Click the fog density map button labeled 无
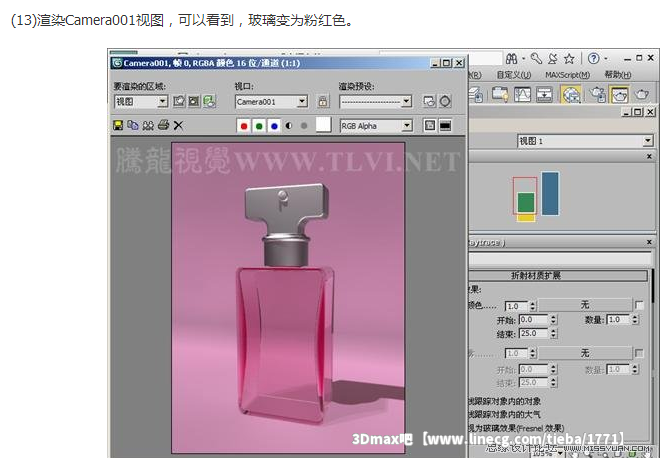This screenshot has width=664, height=458. pos(585,353)
